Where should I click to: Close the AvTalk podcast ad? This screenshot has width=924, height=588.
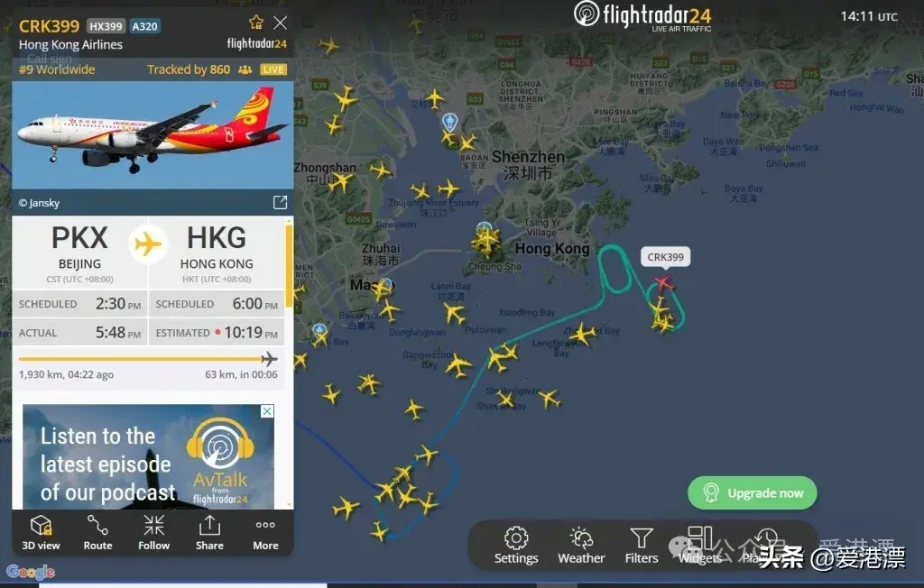267,411
